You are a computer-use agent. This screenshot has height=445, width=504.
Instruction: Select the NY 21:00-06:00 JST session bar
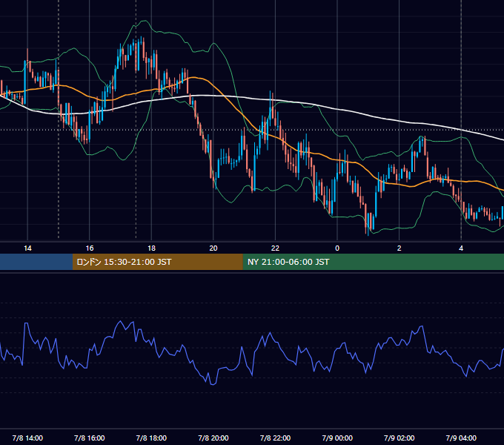(x=373, y=262)
